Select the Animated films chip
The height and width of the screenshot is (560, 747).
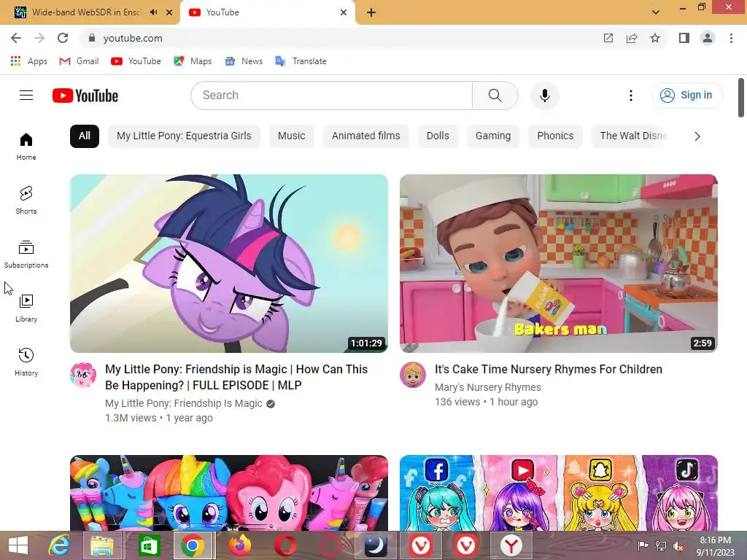coord(366,136)
